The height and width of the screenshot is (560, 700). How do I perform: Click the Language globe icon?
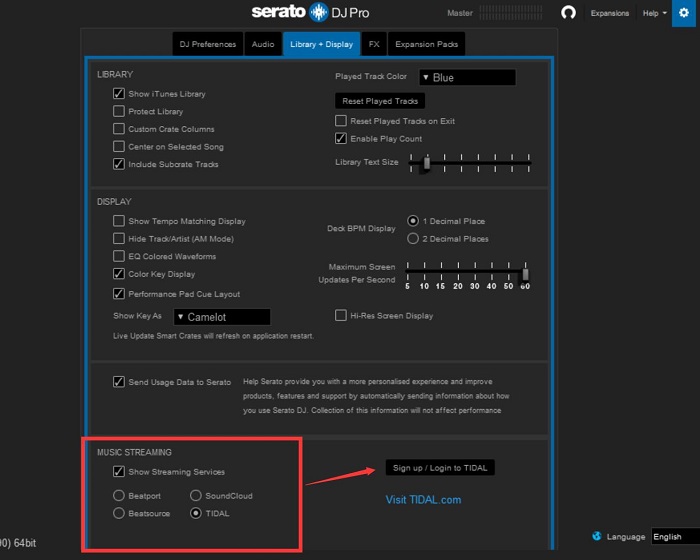click(596, 536)
